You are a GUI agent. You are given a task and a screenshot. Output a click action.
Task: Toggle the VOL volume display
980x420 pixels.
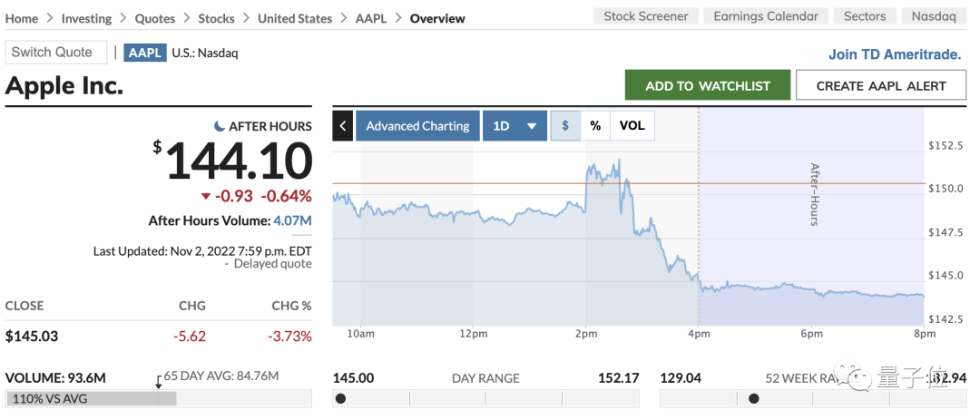pyautogui.click(x=632, y=126)
